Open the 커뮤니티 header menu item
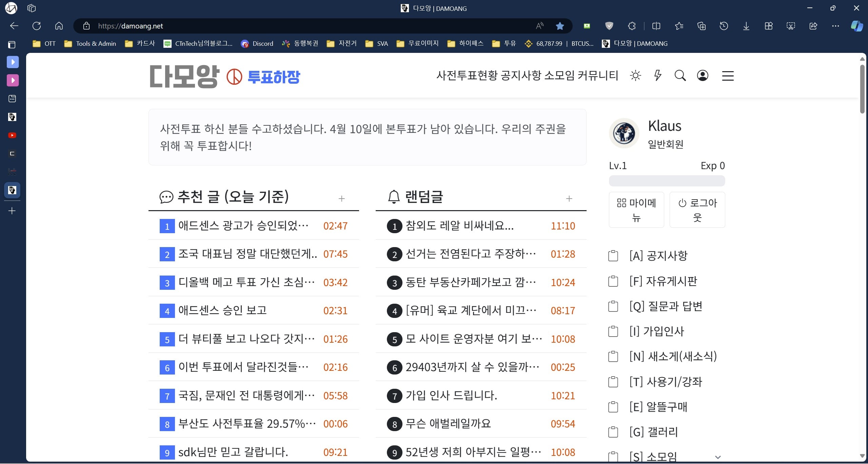The image size is (868, 464). [598, 75]
